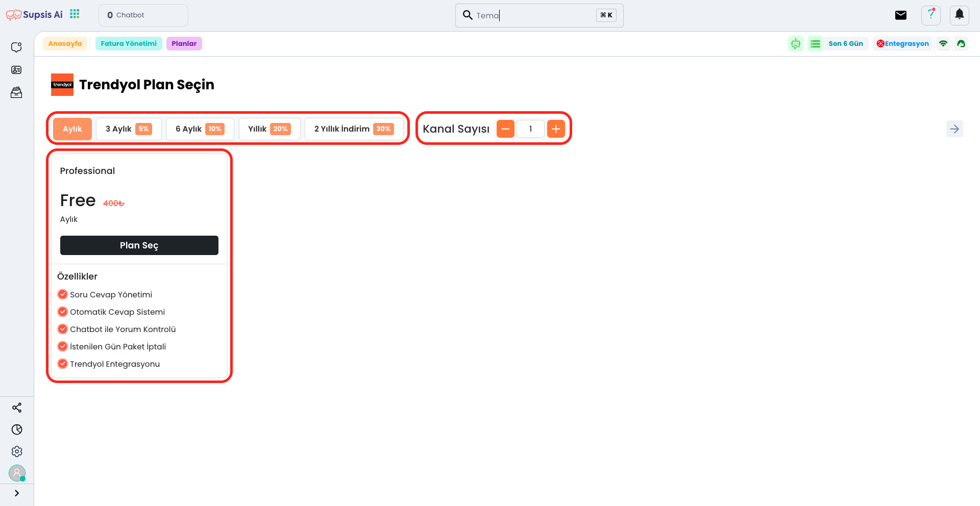Click the Plan Seç button
The height and width of the screenshot is (506, 980).
139,245
